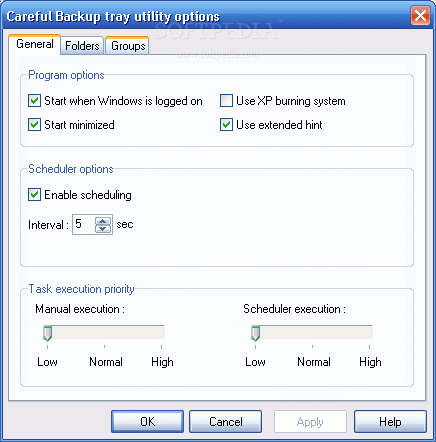Open Help for the options dialog
The image size is (436, 442).
390,422
